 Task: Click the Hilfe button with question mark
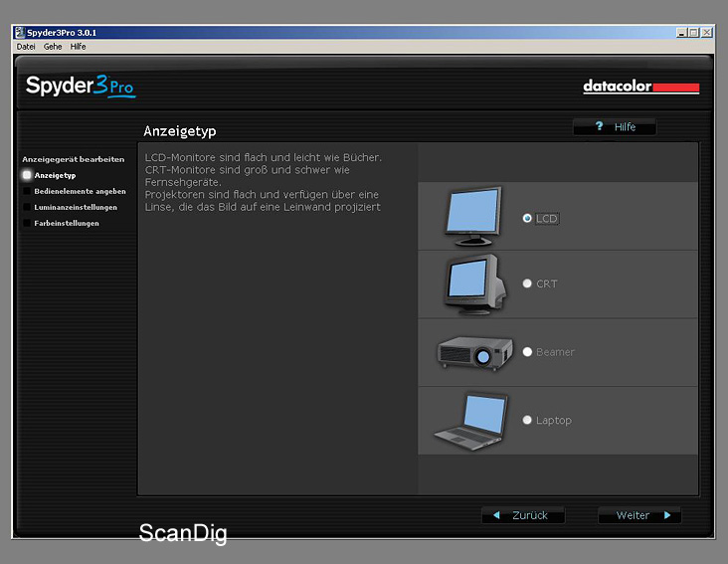pos(615,126)
